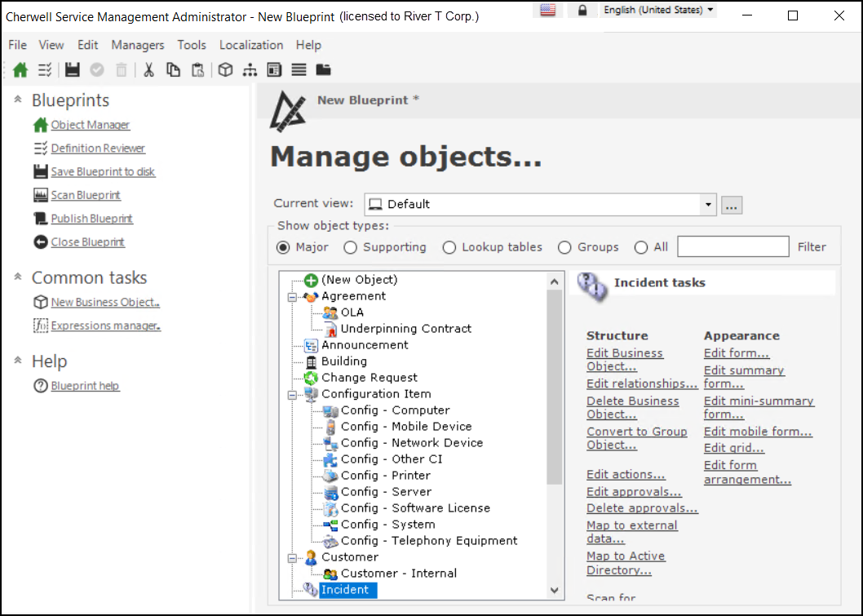Click Save Blueprint to disk link
Viewport: 863px width, 616px height.
point(103,172)
